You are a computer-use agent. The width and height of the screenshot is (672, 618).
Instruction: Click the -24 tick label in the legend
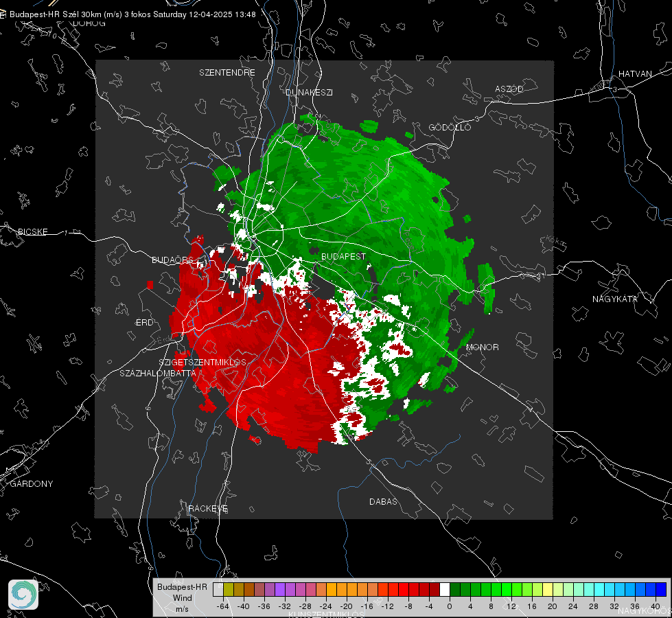[x=326, y=606]
